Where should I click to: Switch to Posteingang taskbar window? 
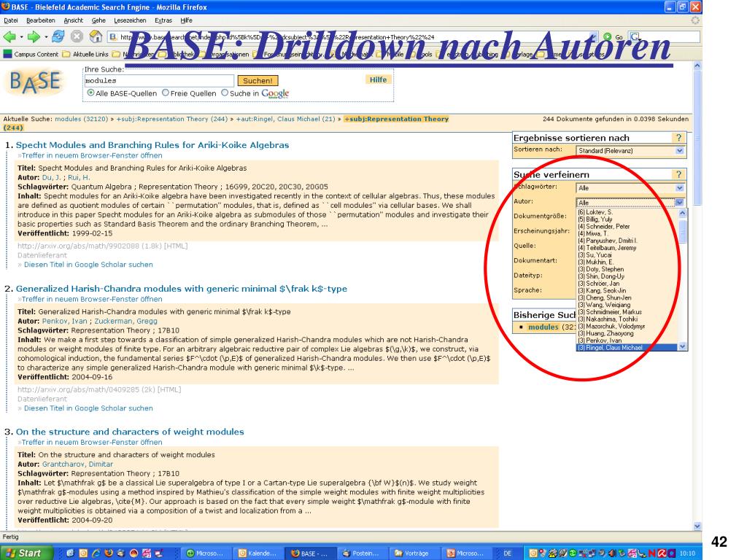[x=362, y=553]
